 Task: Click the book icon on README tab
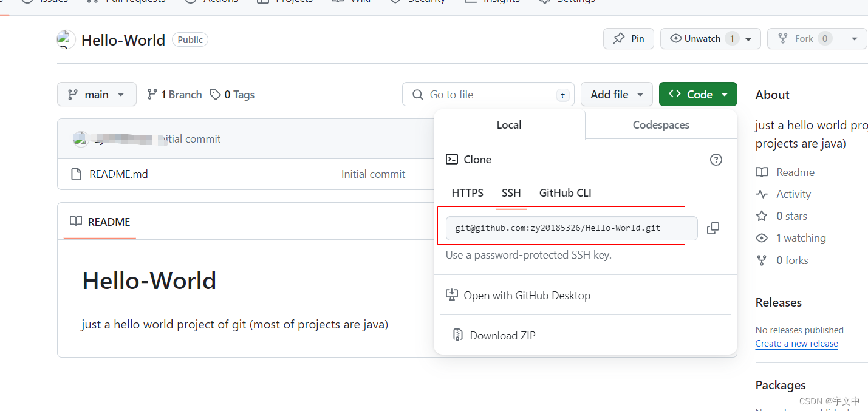pos(76,221)
